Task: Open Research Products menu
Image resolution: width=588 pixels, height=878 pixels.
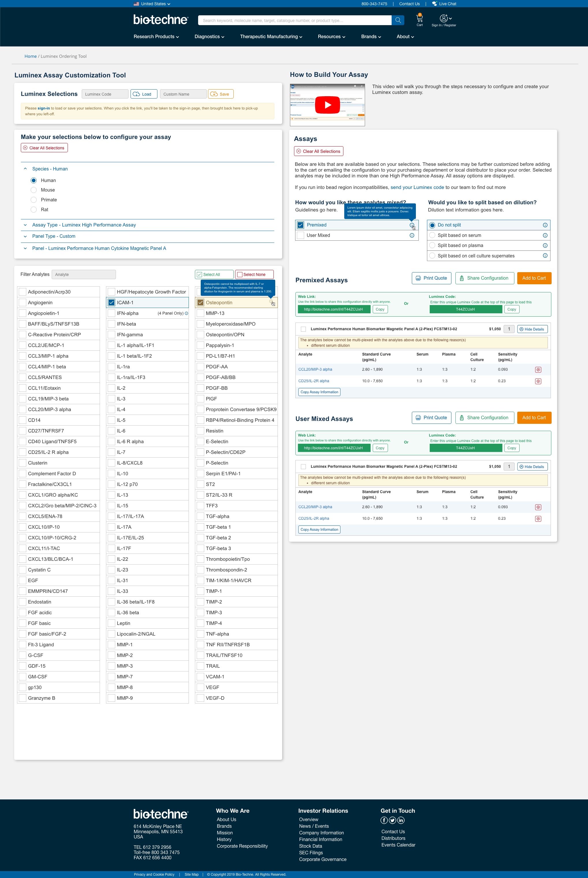Action: pyautogui.click(x=156, y=37)
